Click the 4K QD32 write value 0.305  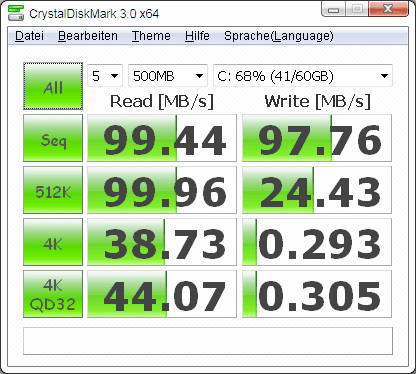[x=317, y=294]
